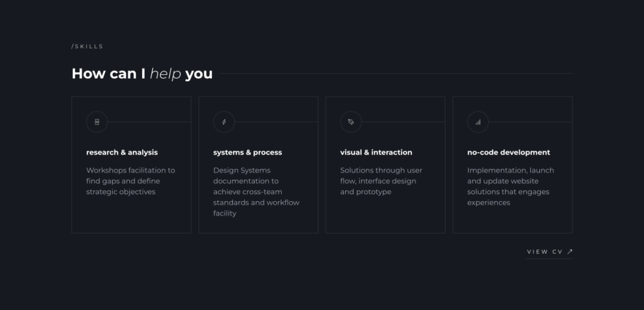
Task: Click the line beside the stack icon
Action: (149, 122)
